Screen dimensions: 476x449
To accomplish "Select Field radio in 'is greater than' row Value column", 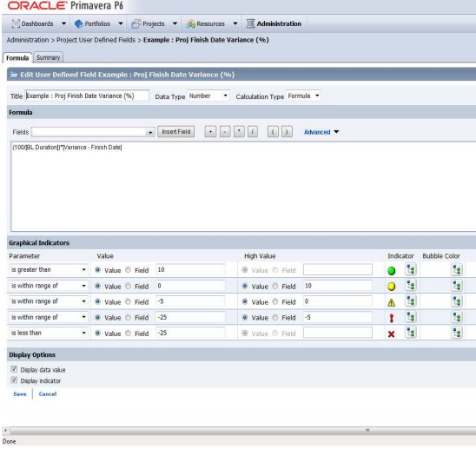I will pos(128,270).
